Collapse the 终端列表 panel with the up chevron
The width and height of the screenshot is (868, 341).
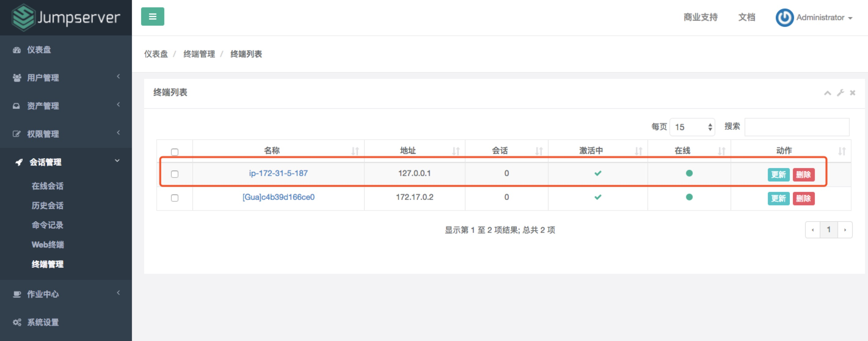(828, 93)
